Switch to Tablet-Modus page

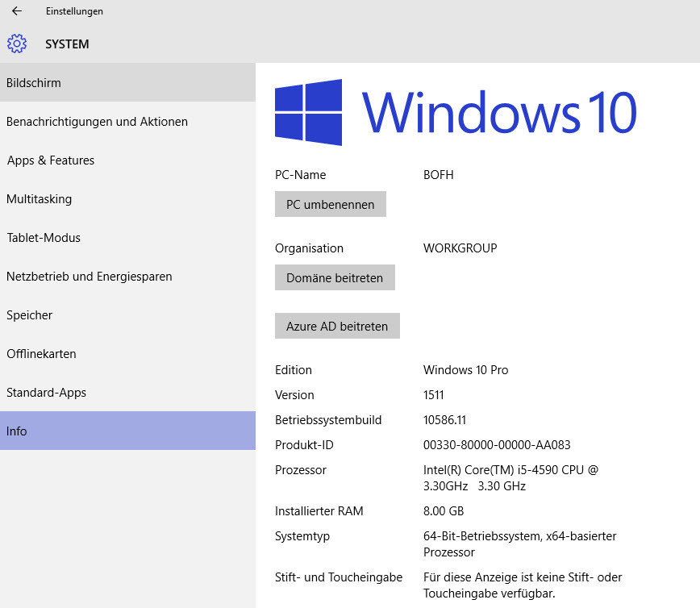127,238
